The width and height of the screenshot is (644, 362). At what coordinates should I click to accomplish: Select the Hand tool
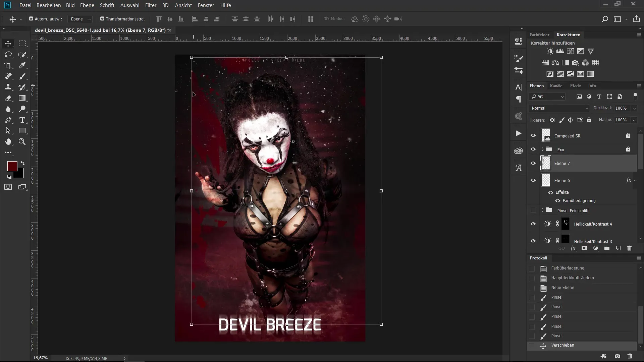click(8, 142)
